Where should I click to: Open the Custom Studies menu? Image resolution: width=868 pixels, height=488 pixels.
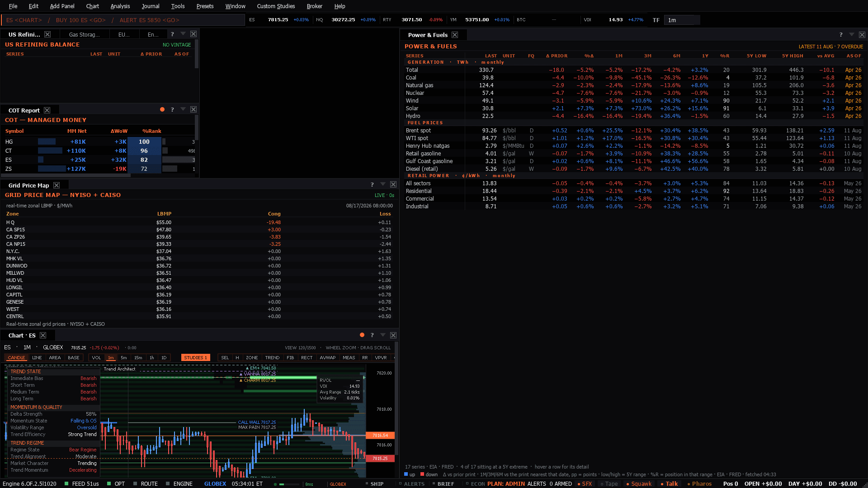point(276,6)
